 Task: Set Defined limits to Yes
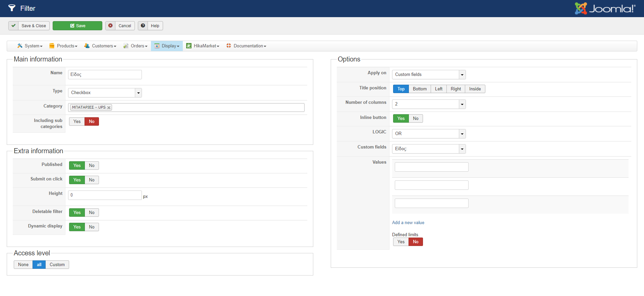(401, 242)
